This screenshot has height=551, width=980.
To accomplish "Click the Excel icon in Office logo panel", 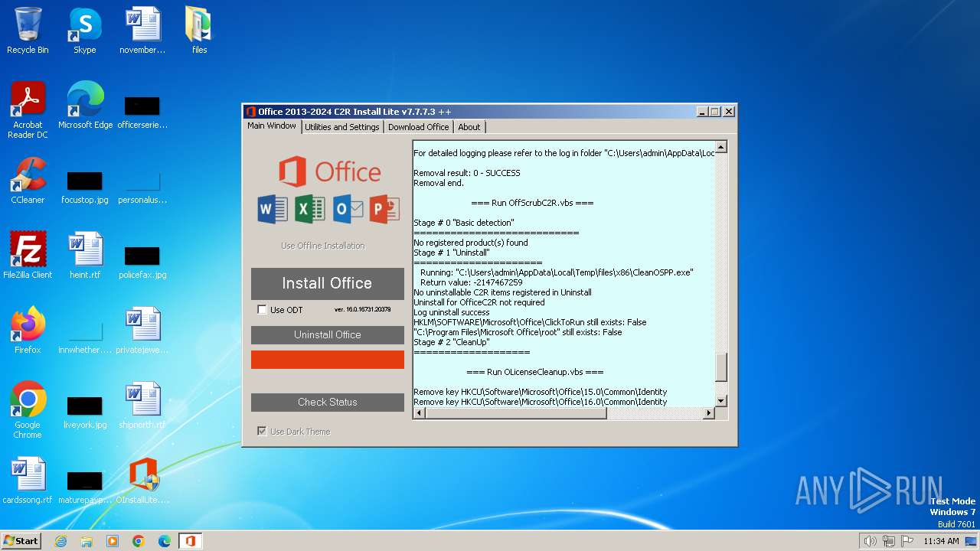I will click(x=310, y=209).
